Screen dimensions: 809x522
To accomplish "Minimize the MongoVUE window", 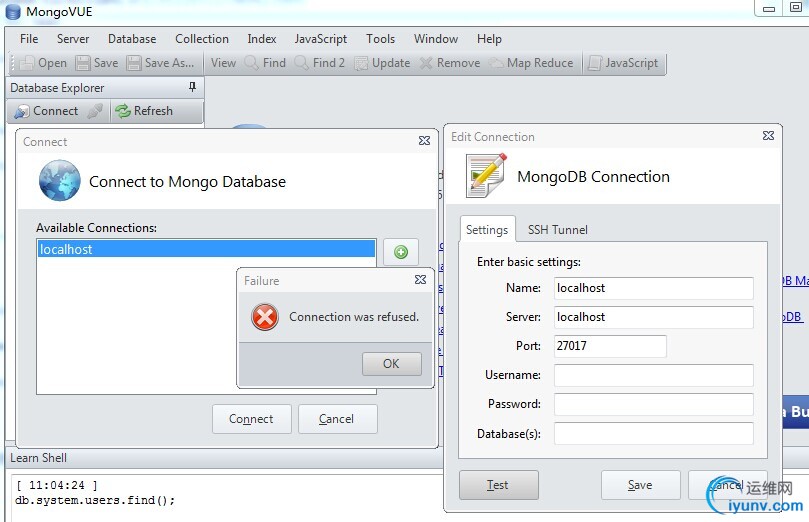I will click(x=769, y=9).
